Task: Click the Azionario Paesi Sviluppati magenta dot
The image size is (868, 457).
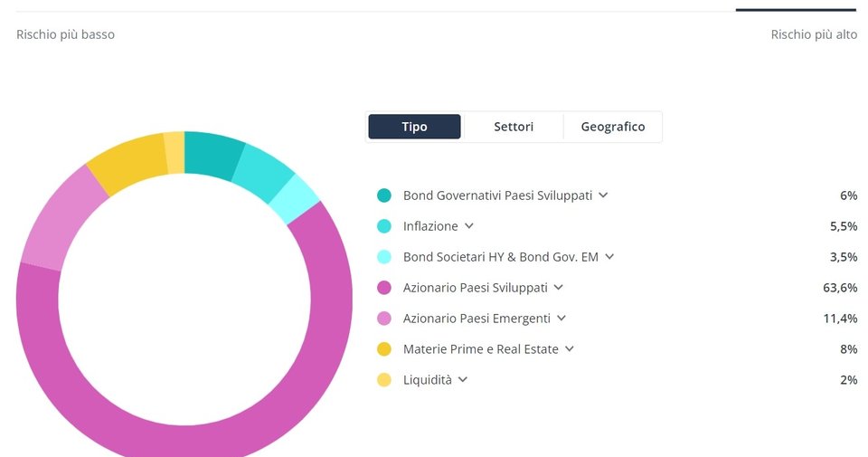Action: tap(383, 288)
